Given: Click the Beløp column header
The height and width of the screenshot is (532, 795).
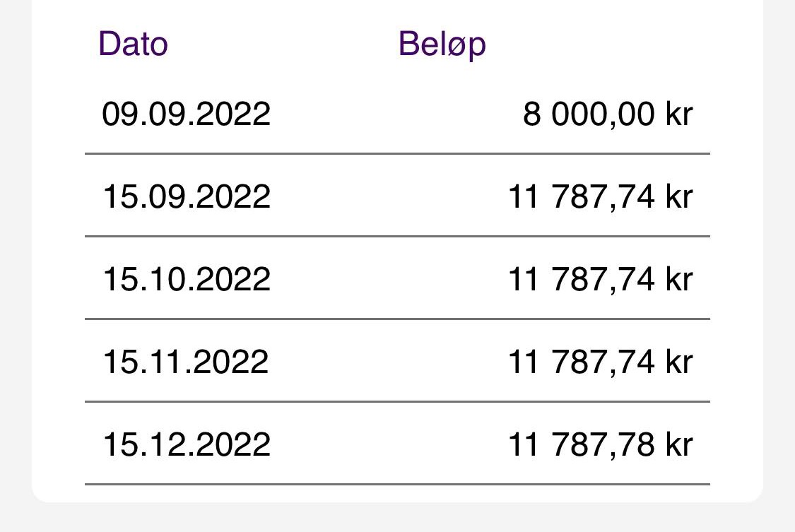Looking at the screenshot, I should tap(442, 45).
